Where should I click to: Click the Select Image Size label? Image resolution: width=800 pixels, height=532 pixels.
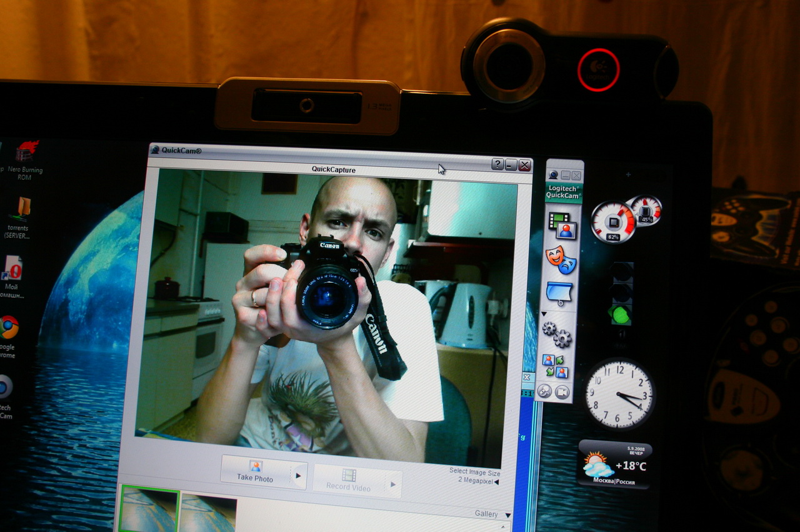(475, 471)
